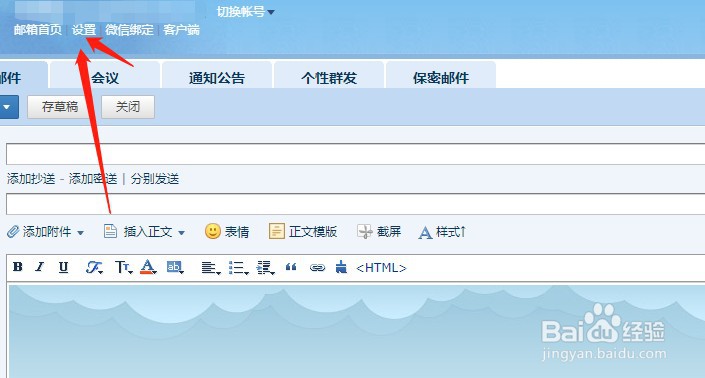Clear formatting with the brush icon
This screenshot has width=705, height=378.
pos(341,267)
